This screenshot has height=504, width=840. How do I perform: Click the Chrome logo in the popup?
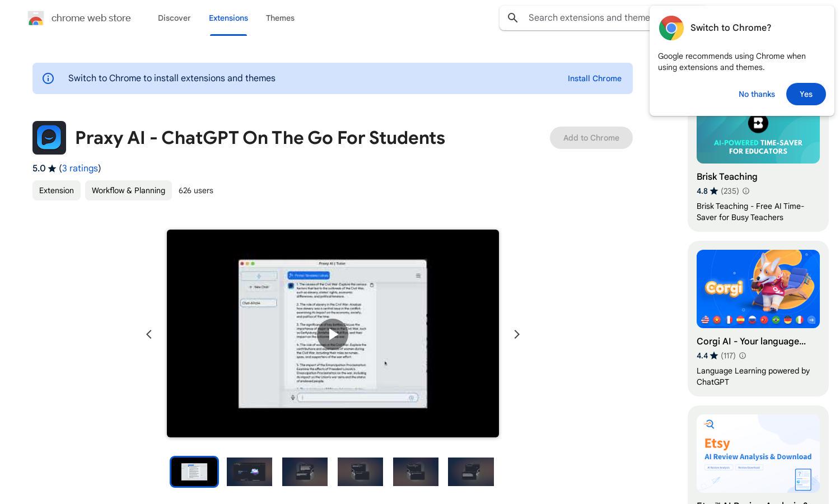coord(671,28)
